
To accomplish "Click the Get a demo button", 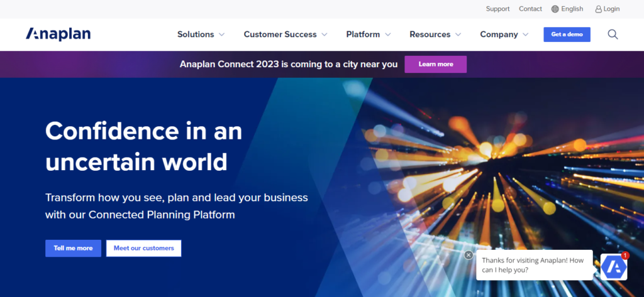I will [567, 35].
